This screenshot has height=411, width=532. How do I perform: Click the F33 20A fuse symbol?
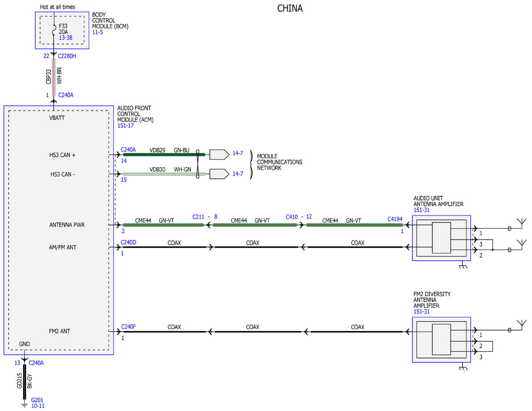click(54, 31)
